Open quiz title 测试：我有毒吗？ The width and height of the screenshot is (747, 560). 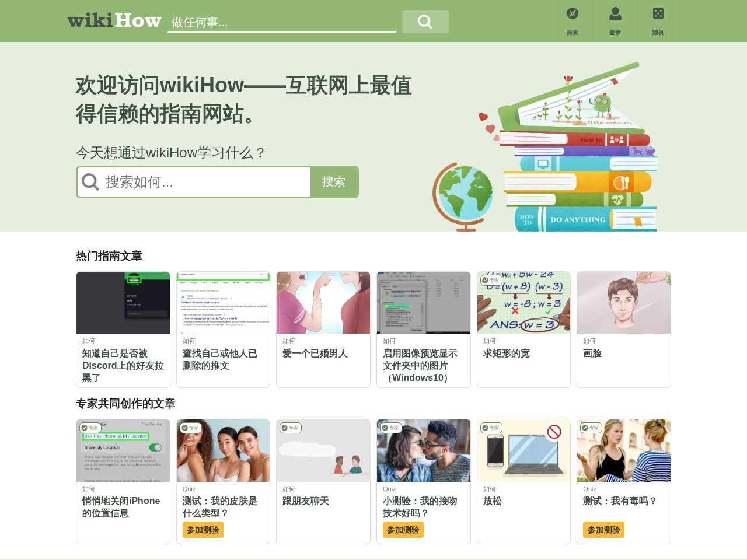[620, 501]
